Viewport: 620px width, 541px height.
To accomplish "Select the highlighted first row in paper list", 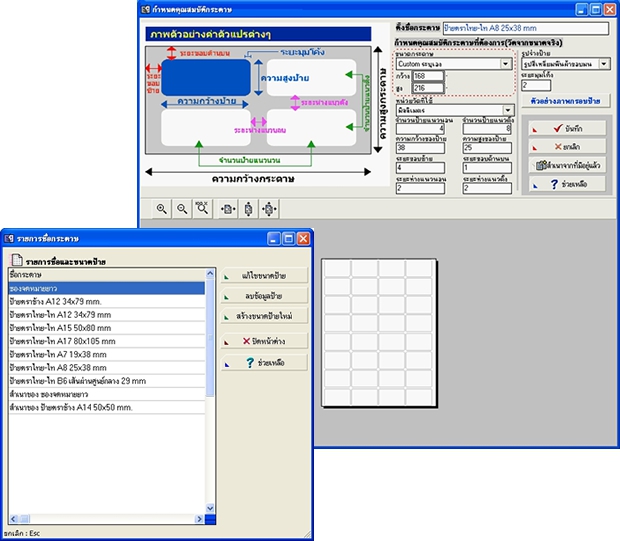I will point(107,288).
